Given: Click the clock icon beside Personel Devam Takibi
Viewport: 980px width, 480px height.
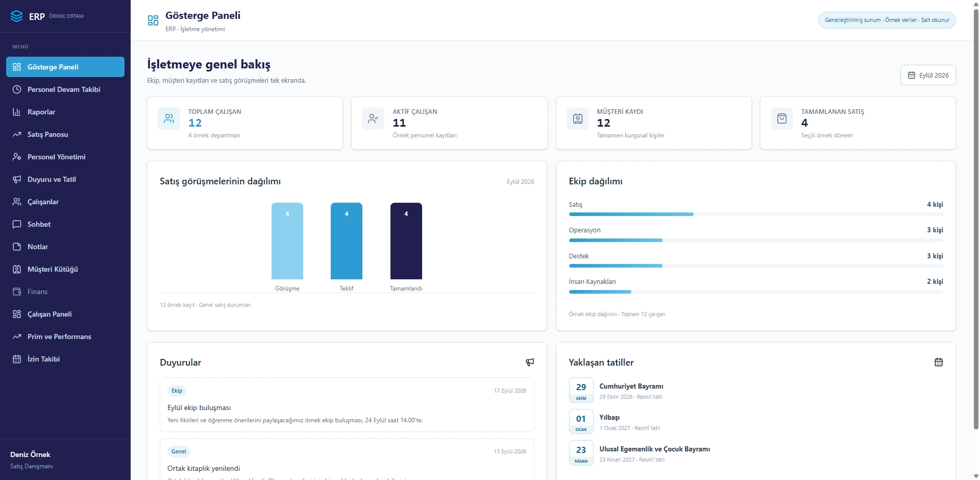Looking at the screenshot, I should coord(17,89).
